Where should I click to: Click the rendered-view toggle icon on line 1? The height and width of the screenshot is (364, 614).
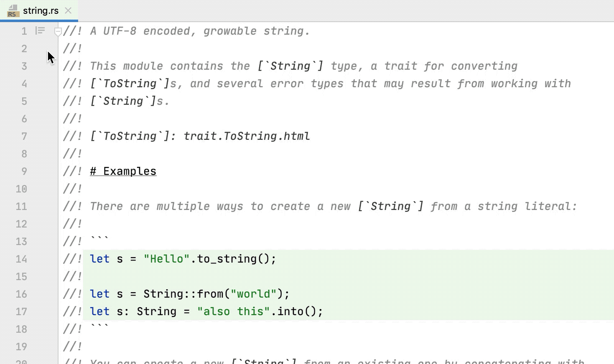(40, 30)
